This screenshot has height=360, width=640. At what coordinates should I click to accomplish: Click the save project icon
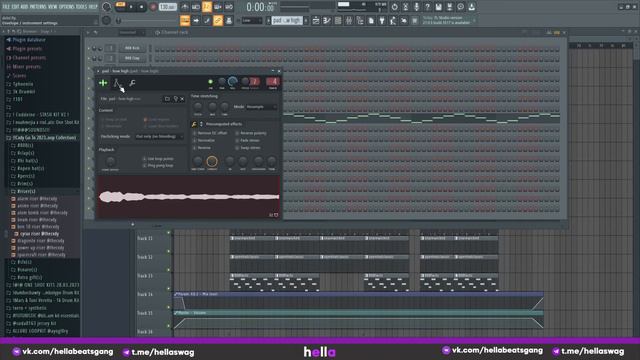click(438, 7)
